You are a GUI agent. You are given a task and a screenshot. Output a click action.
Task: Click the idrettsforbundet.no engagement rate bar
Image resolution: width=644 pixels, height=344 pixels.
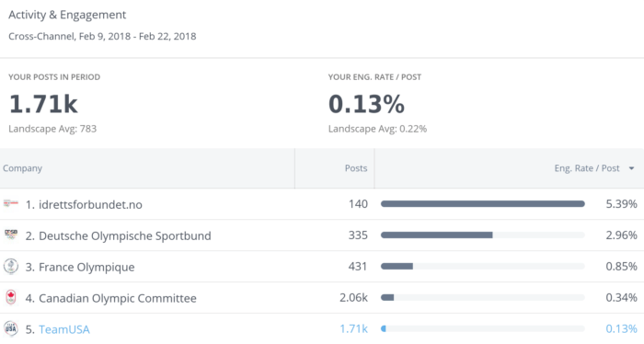coord(483,204)
